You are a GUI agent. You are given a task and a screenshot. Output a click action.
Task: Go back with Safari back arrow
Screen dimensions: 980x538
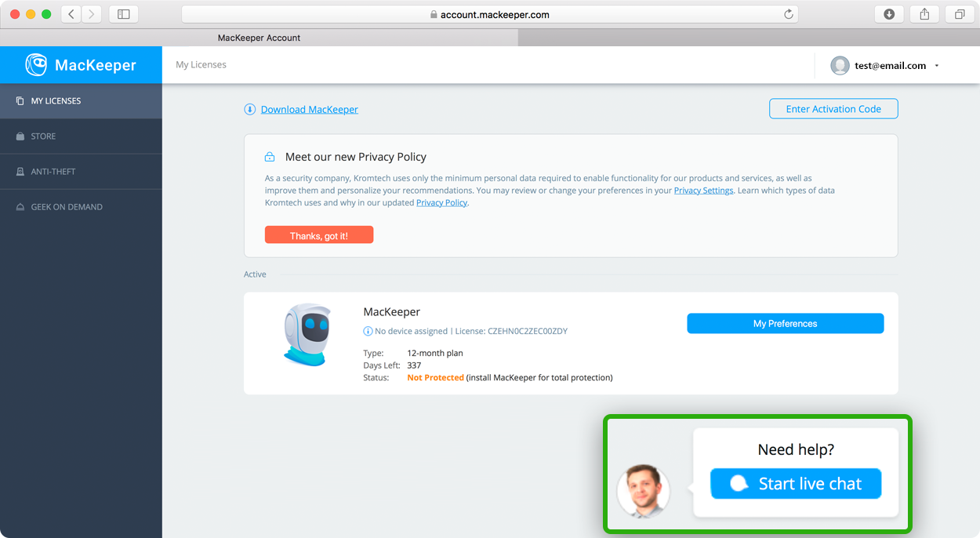pos(71,14)
